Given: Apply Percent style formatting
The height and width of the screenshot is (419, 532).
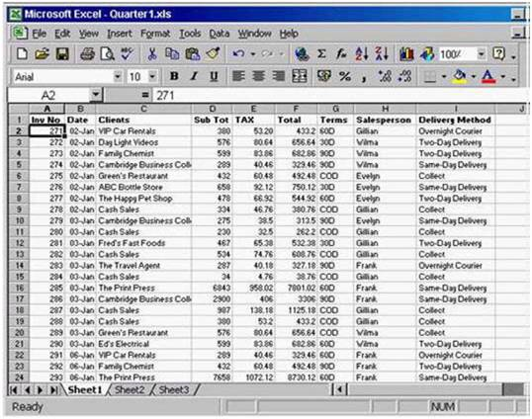Looking at the screenshot, I should pos(345,76).
